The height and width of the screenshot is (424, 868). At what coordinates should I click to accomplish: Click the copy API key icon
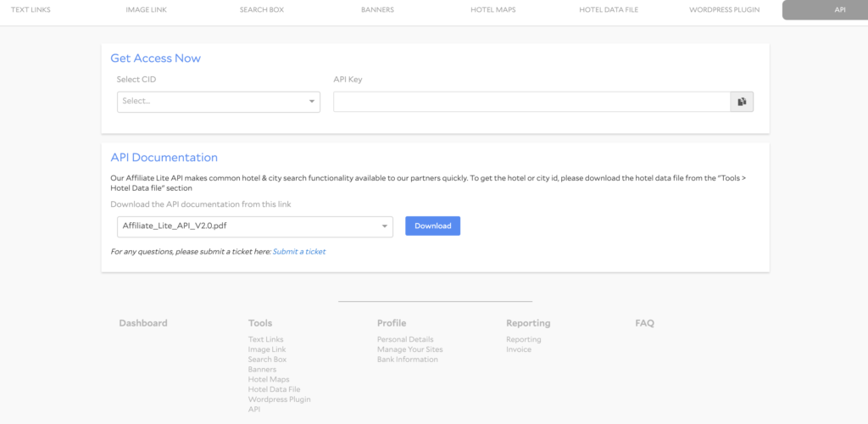[742, 102]
